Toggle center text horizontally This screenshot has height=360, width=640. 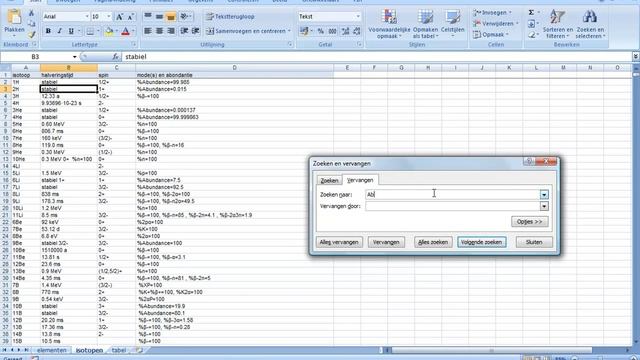pyautogui.click(x=159, y=31)
